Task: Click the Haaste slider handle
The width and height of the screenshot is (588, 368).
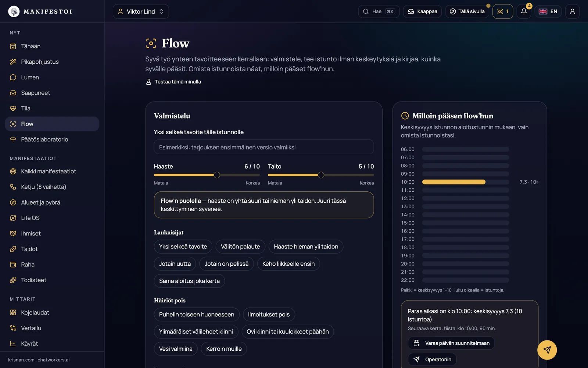Action: tap(217, 175)
